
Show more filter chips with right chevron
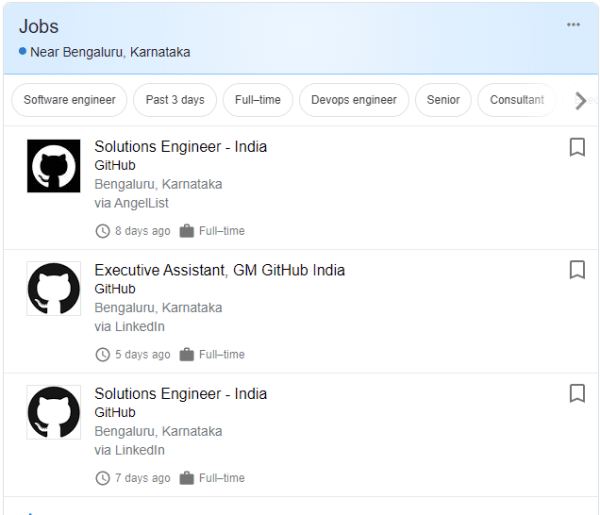coord(580,100)
